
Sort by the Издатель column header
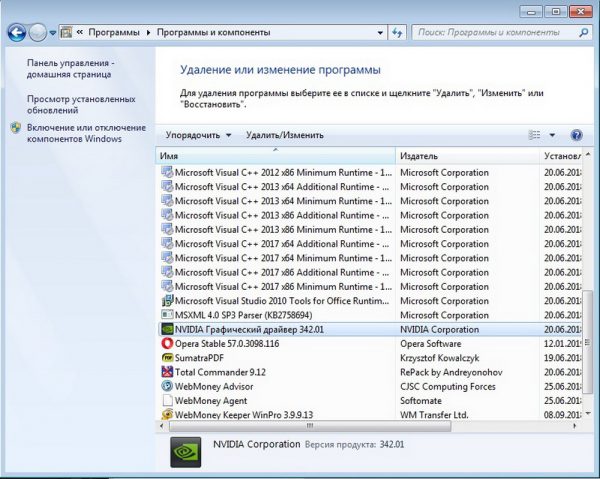tap(467, 156)
